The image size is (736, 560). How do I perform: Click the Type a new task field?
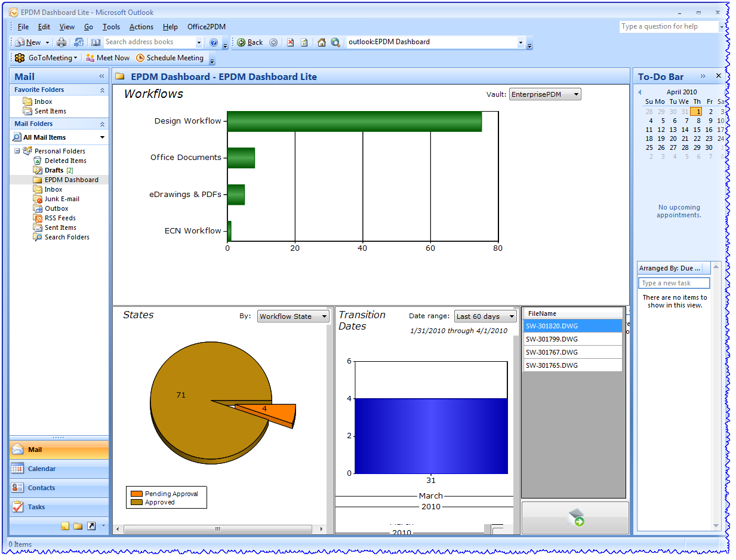(x=674, y=283)
